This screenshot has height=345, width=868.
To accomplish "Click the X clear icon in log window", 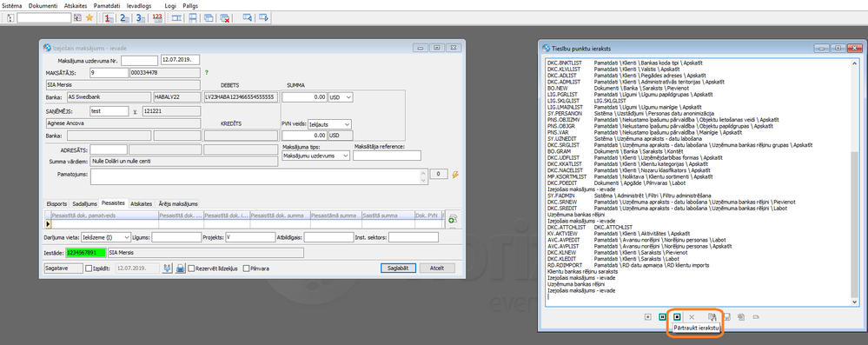I will point(692,317).
